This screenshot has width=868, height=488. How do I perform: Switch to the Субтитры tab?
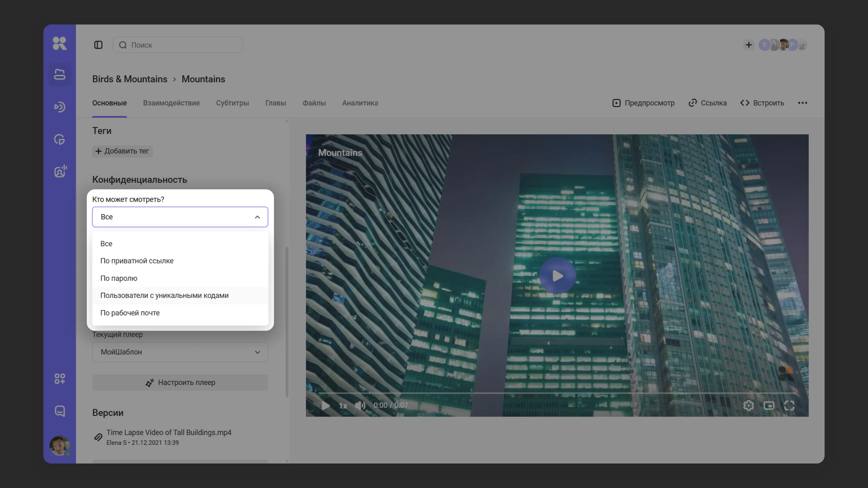point(232,103)
